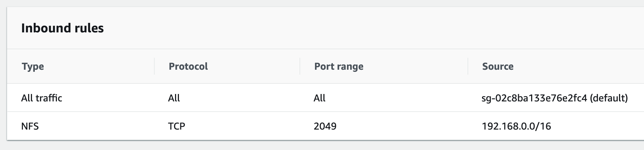Grab divider between Protocol and Port range headers
The image size is (644, 150).
[300, 67]
